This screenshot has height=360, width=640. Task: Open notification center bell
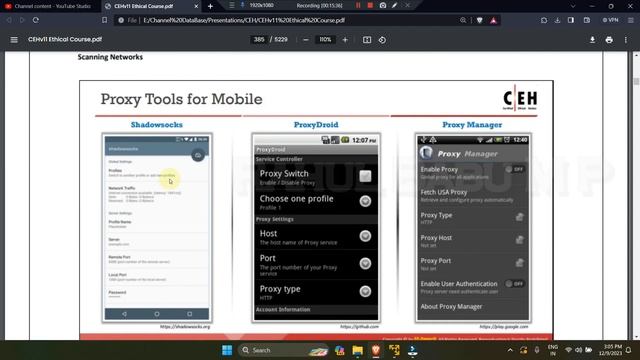point(629,350)
